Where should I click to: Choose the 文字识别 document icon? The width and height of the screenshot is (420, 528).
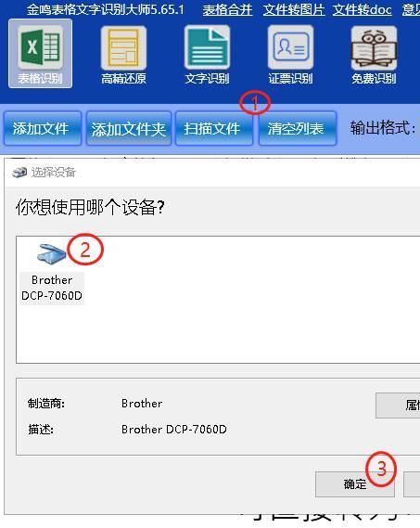(x=207, y=47)
